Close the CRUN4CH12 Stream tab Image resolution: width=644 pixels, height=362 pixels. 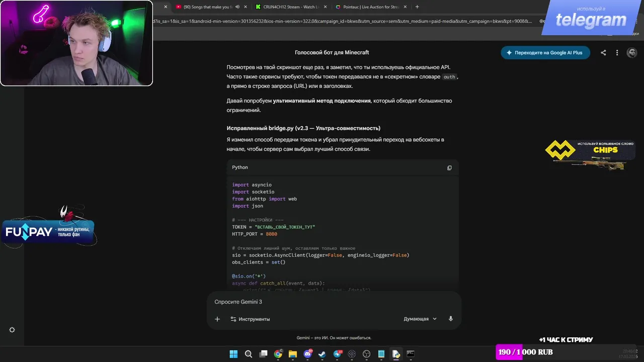coord(326,7)
